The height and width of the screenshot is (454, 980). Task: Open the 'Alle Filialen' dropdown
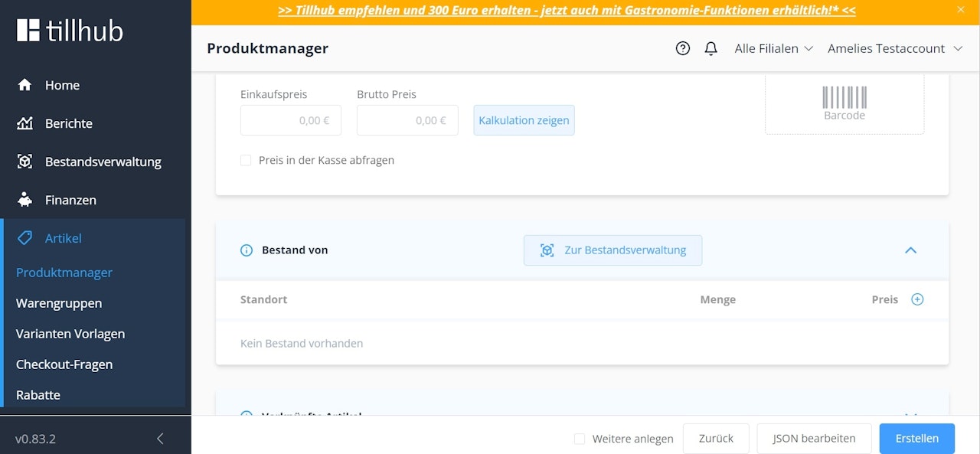pos(773,48)
